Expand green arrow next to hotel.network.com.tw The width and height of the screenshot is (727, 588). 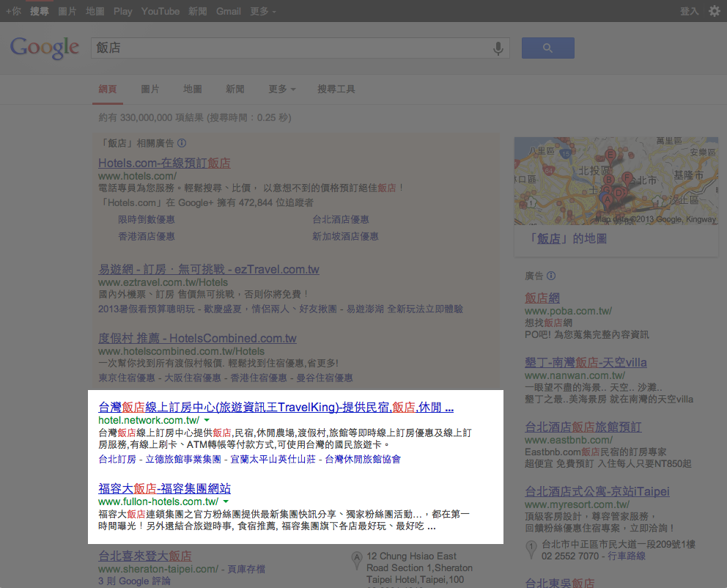click(207, 420)
